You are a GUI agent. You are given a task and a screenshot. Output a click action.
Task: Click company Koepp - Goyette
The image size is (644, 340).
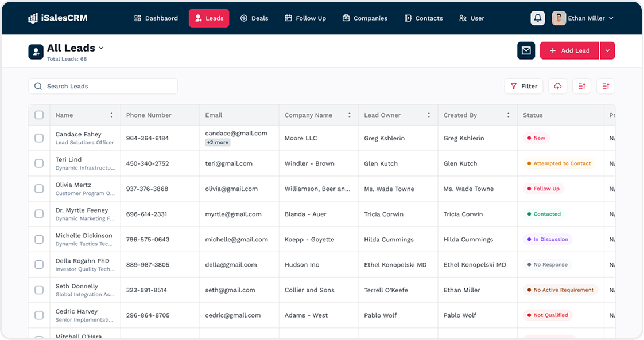tap(309, 240)
